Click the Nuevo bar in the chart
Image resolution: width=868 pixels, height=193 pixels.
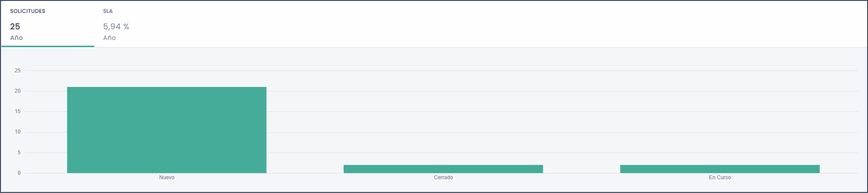point(167,130)
